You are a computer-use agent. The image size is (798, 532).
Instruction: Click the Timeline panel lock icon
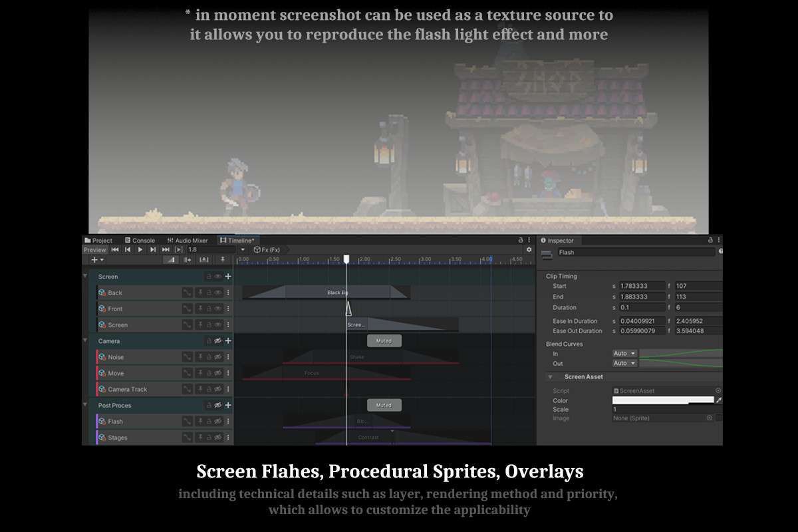coord(521,240)
